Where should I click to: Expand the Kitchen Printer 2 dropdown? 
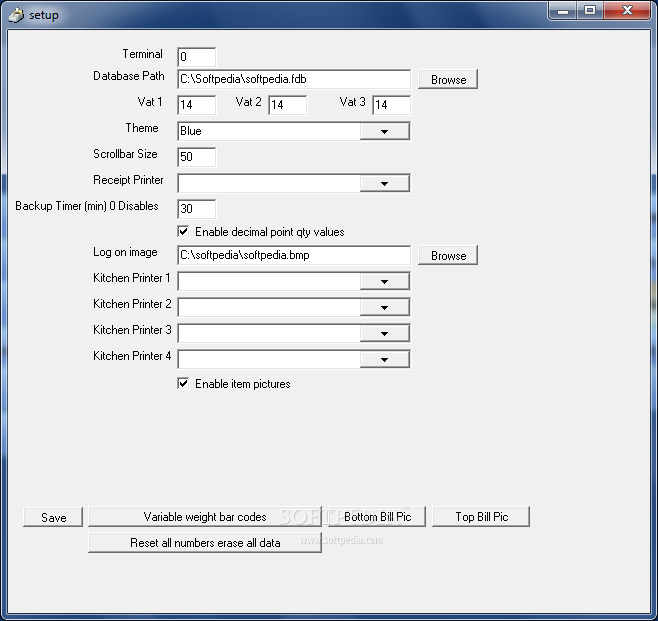click(384, 308)
